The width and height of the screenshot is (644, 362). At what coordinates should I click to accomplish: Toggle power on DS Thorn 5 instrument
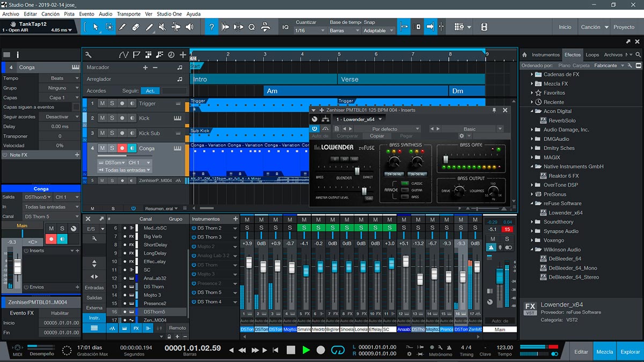(x=193, y=292)
